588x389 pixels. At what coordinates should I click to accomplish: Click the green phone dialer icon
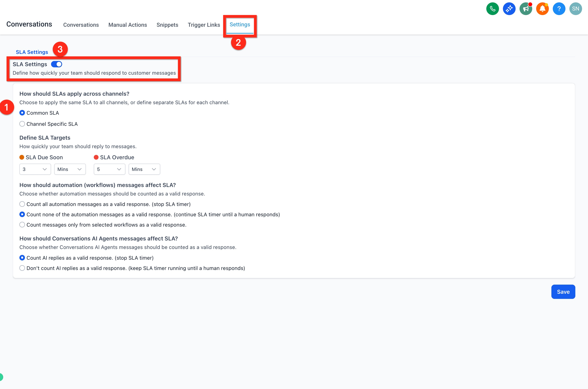pos(492,9)
